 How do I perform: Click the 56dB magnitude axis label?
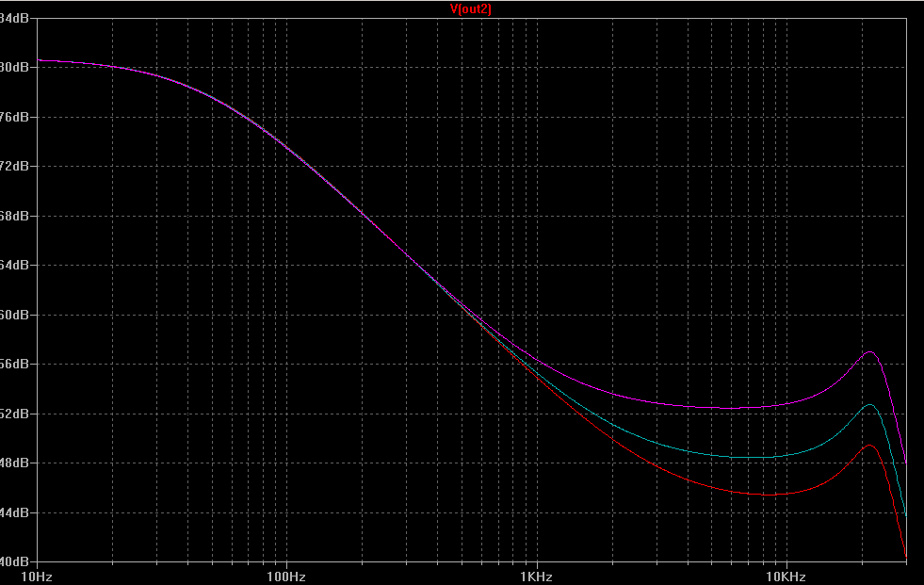[x=18, y=364]
